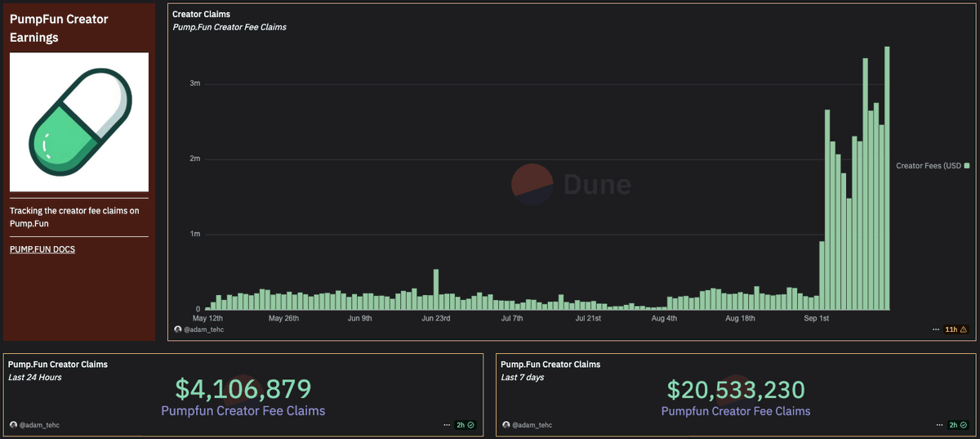Image resolution: width=980 pixels, height=439 pixels.
Task: Click the green Creator Fees legend color square
Action: pyautogui.click(x=967, y=166)
